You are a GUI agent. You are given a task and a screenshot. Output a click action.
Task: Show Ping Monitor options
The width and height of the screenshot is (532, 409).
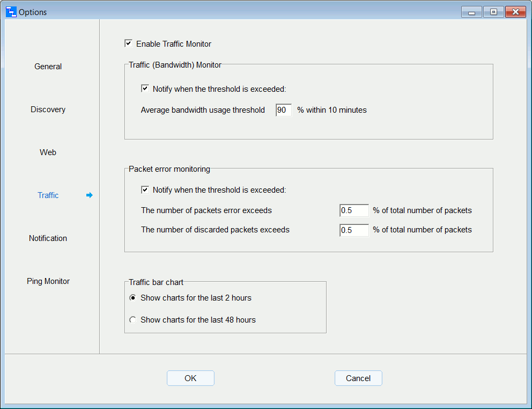pos(48,281)
